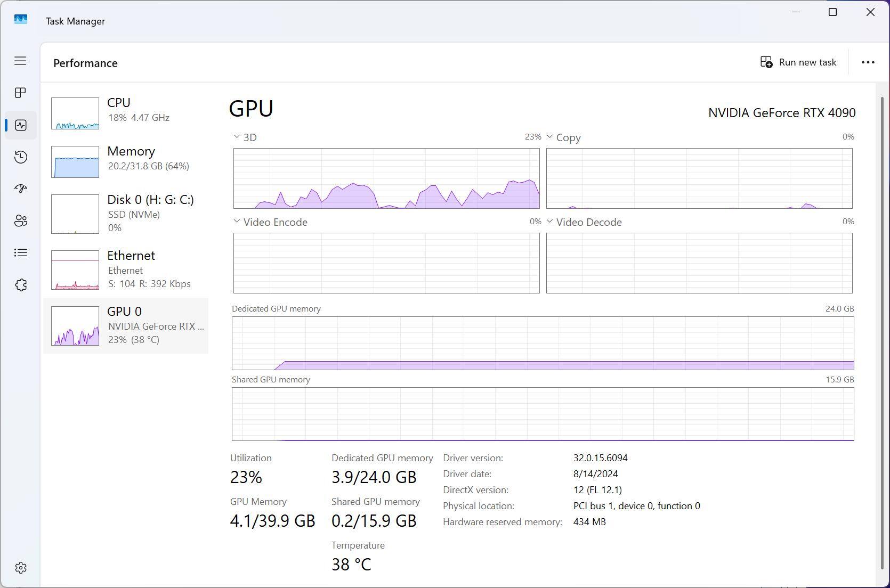Open the App history page icon
The image size is (890, 588).
[20, 157]
